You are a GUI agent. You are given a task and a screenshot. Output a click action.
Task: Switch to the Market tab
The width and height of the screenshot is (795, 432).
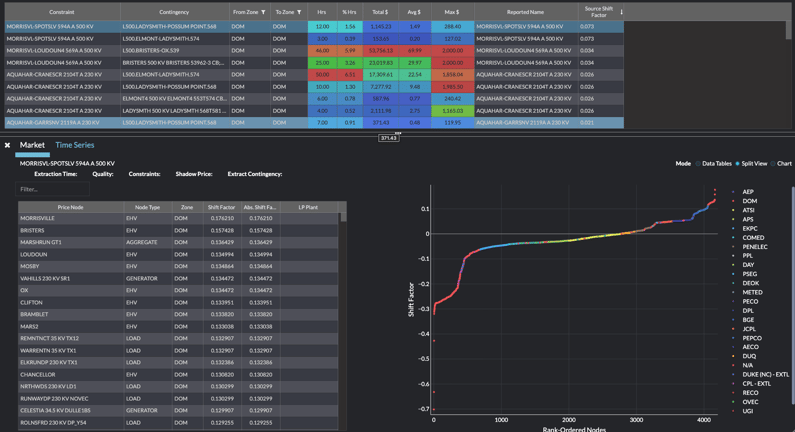(32, 145)
